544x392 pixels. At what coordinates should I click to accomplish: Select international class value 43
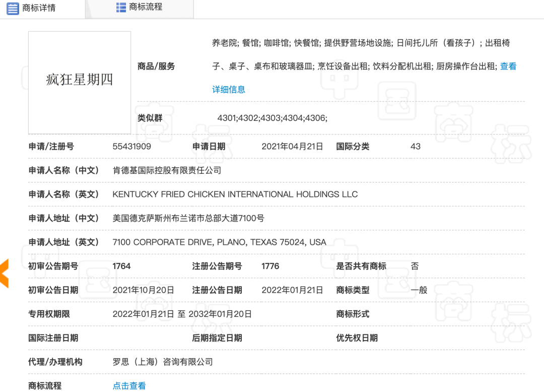click(415, 147)
